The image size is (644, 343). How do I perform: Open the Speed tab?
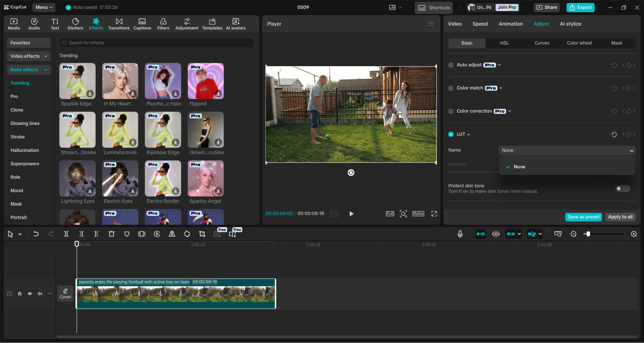480,24
